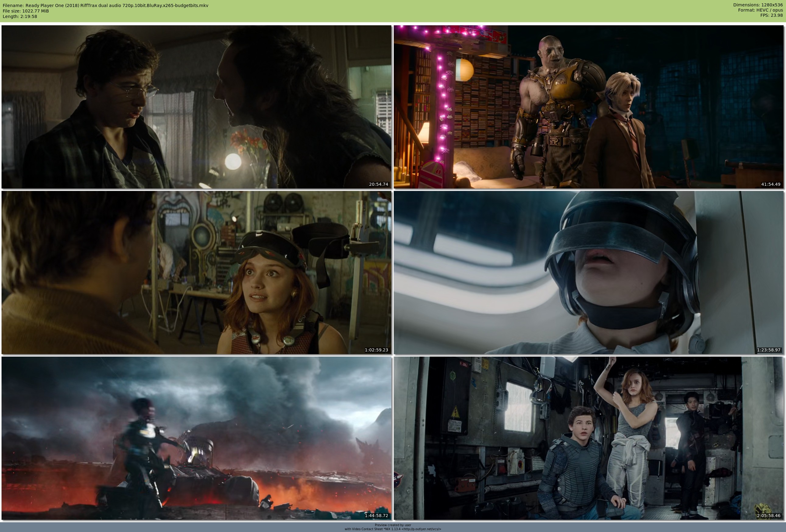The width and height of the screenshot is (786, 532).
Task: Open the thumbnail captured at 20:54.74
Action: click(196, 107)
